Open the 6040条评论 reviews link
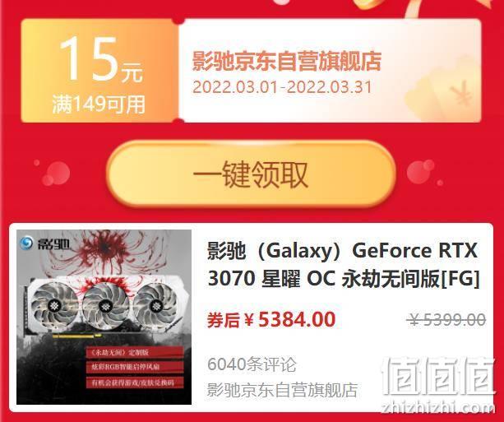The image size is (504, 422). pos(252,364)
